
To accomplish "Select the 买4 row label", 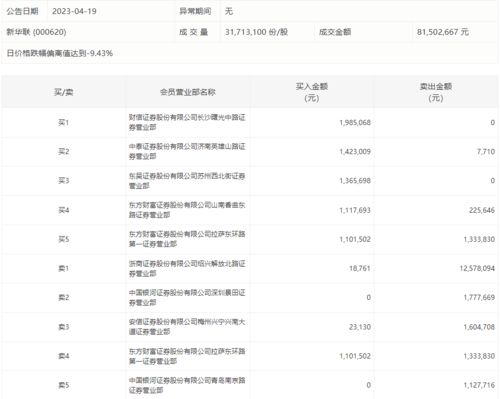I will tap(63, 210).
